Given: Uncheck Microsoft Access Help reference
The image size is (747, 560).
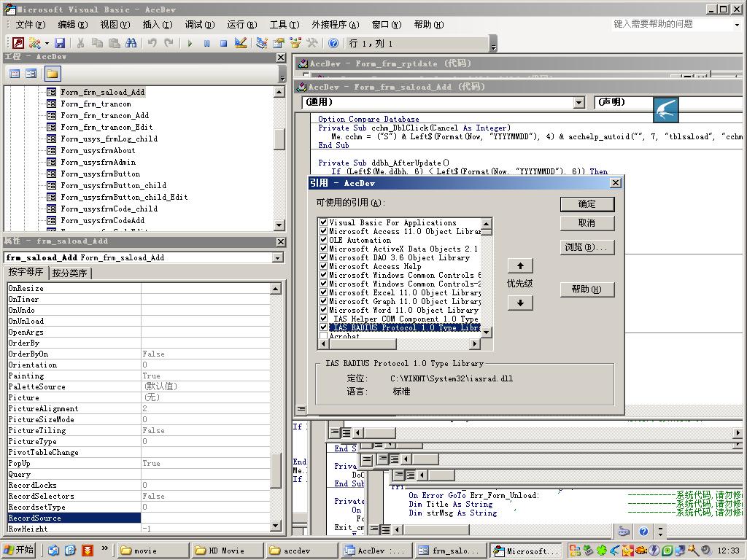Looking at the screenshot, I should pos(323,266).
